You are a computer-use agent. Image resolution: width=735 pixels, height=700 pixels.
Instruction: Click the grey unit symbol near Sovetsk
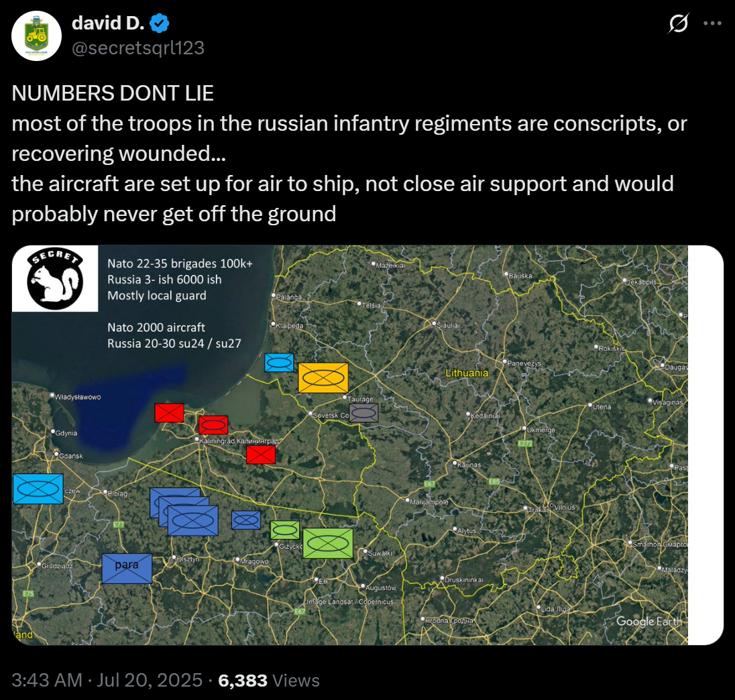coord(363,413)
